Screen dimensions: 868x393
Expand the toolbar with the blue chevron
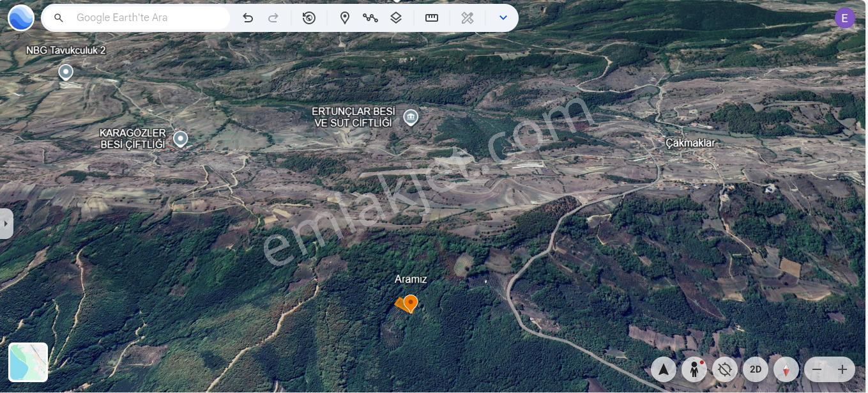[x=503, y=17]
